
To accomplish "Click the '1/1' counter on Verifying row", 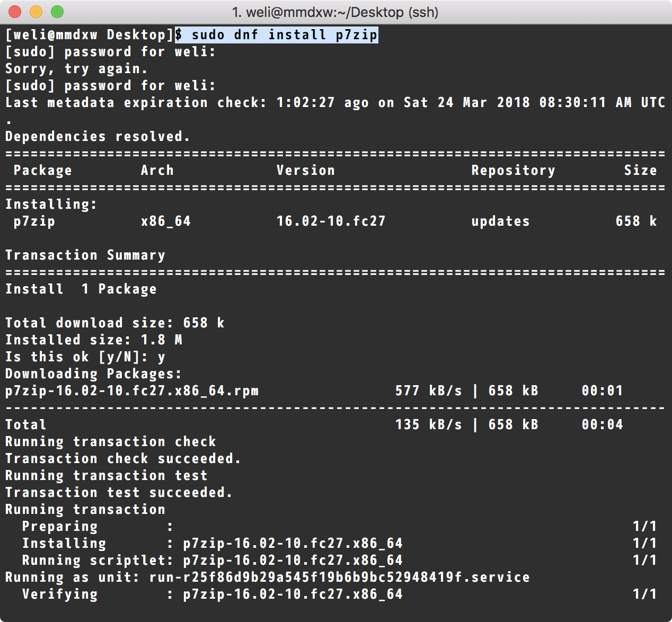I will click(645, 594).
